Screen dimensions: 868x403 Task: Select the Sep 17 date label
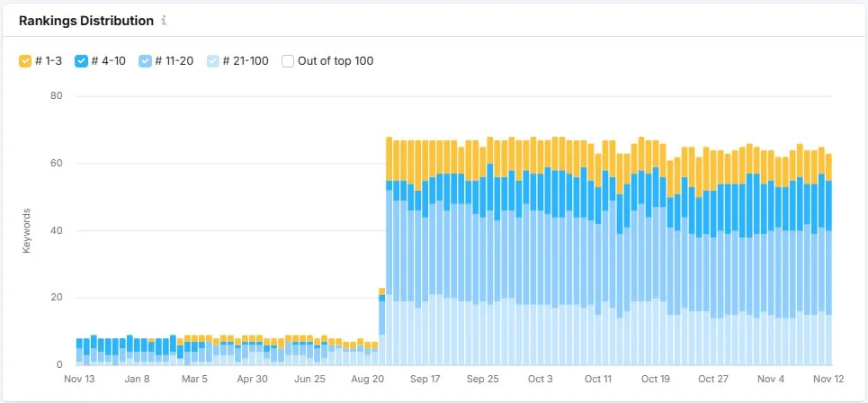coord(424,380)
